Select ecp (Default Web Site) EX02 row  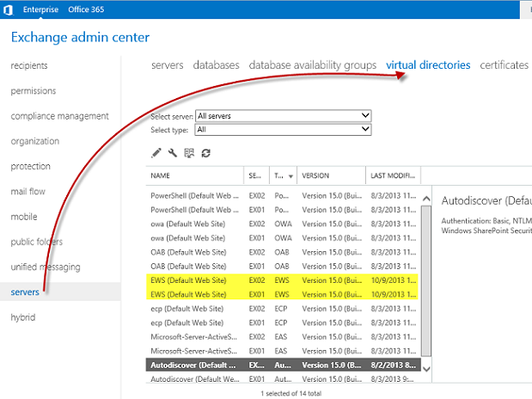tap(284, 309)
